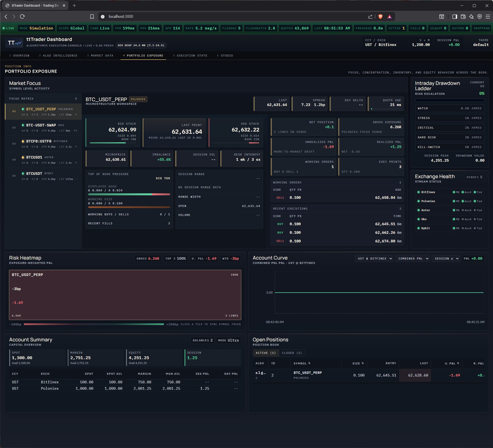The height and width of the screenshot is (448, 493).
Task: Click the heatmap -200bp to +200bp gradient bar
Action: 94,324
